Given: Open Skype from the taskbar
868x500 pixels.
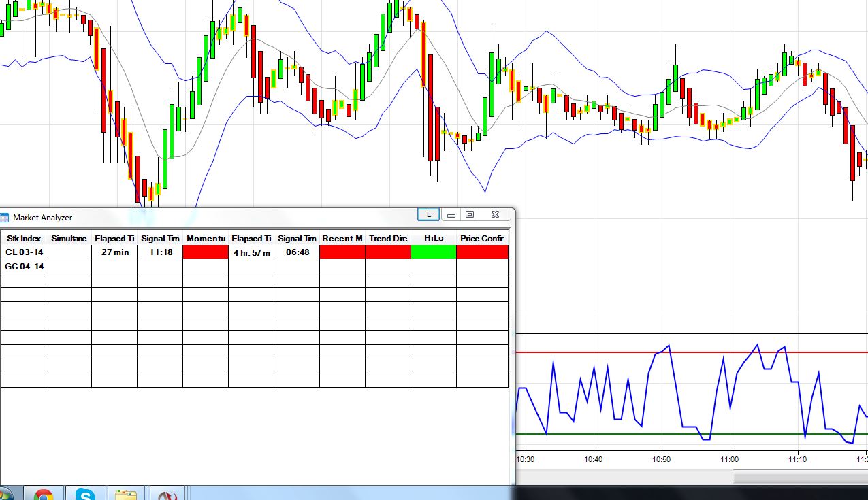Looking at the screenshot, I should 85,494.
